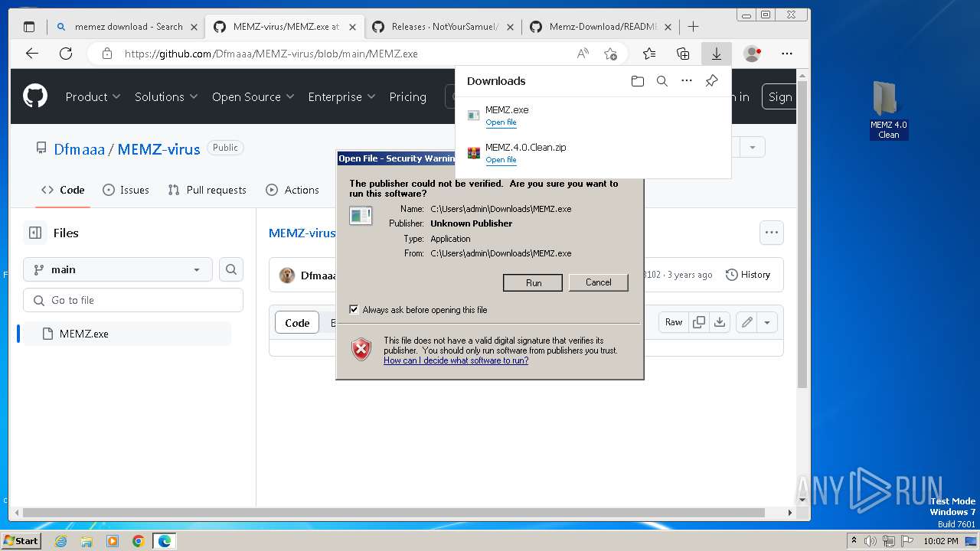
Task: Click Run in the security warning
Action: [533, 282]
